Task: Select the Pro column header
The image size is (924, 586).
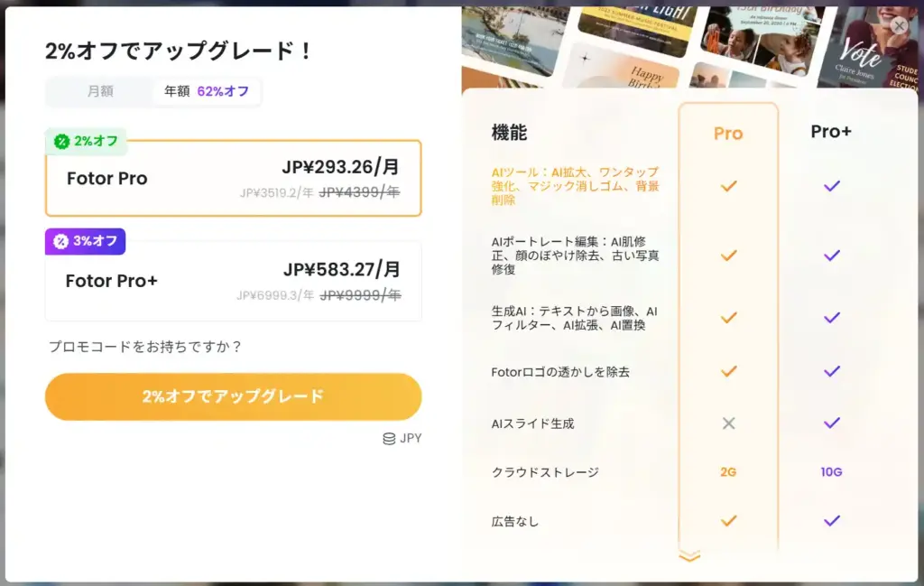Action: [x=728, y=134]
